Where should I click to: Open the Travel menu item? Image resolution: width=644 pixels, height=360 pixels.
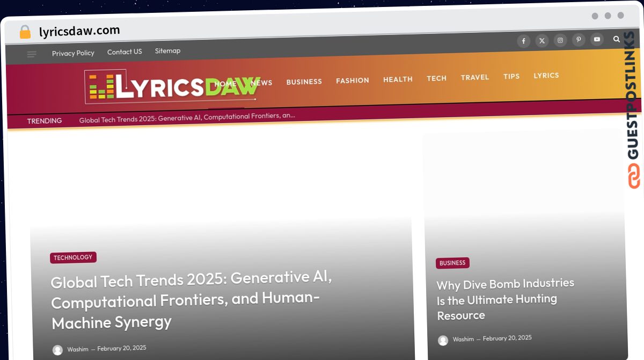475,77
